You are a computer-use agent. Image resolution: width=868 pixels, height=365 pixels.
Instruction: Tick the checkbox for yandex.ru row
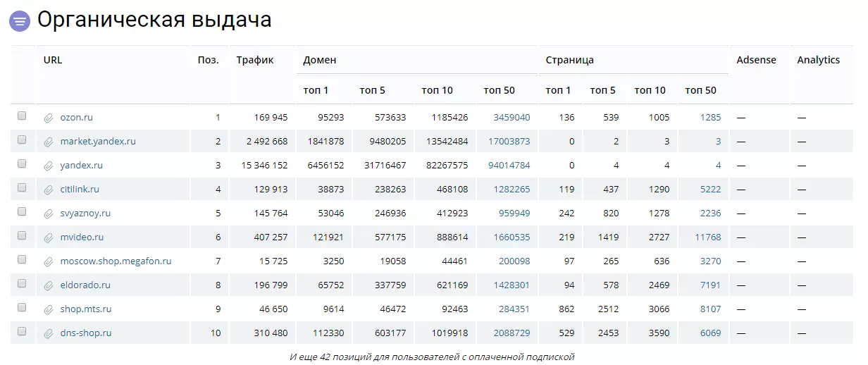(22, 164)
